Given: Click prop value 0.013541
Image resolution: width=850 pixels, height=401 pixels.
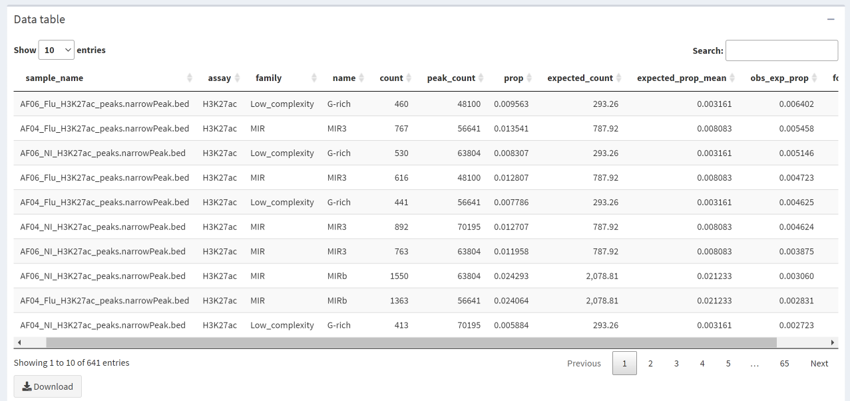Looking at the screenshot, I should click(x=511, y=128).
